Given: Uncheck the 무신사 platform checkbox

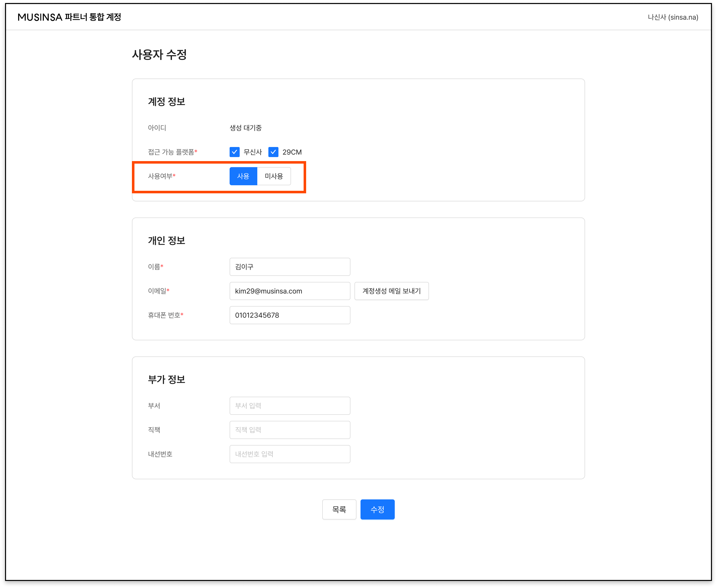Looking at the screenshot, I should pyautogui.click(x=234, y=152).
